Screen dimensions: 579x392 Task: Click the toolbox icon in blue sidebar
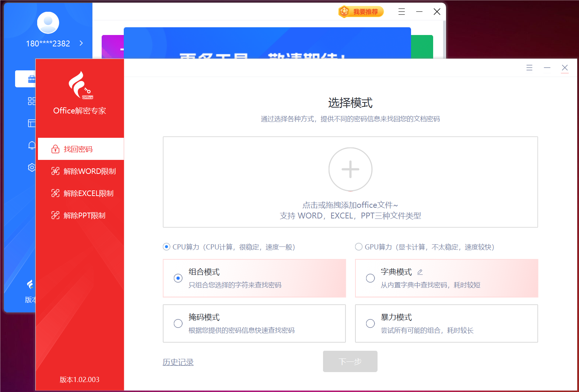[x=32, y=79]
